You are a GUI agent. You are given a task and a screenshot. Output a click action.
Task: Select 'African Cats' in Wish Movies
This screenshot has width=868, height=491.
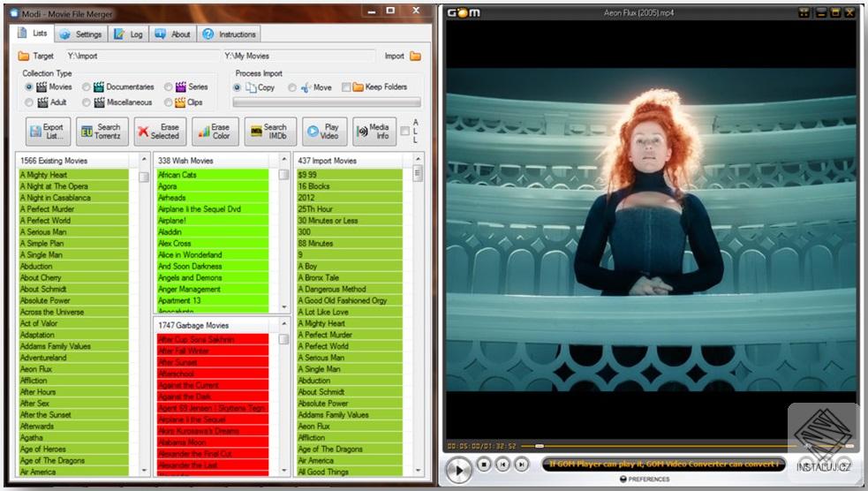[213, 175]
